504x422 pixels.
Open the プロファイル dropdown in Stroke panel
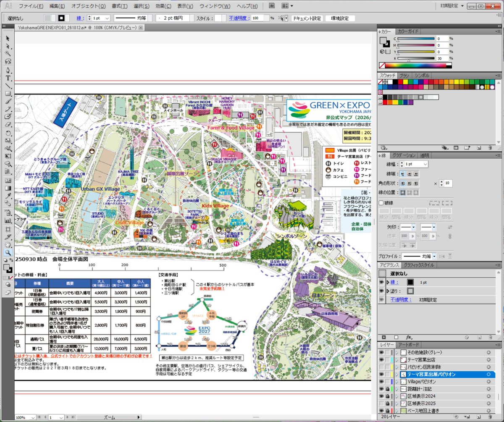(x=434, y=256)
